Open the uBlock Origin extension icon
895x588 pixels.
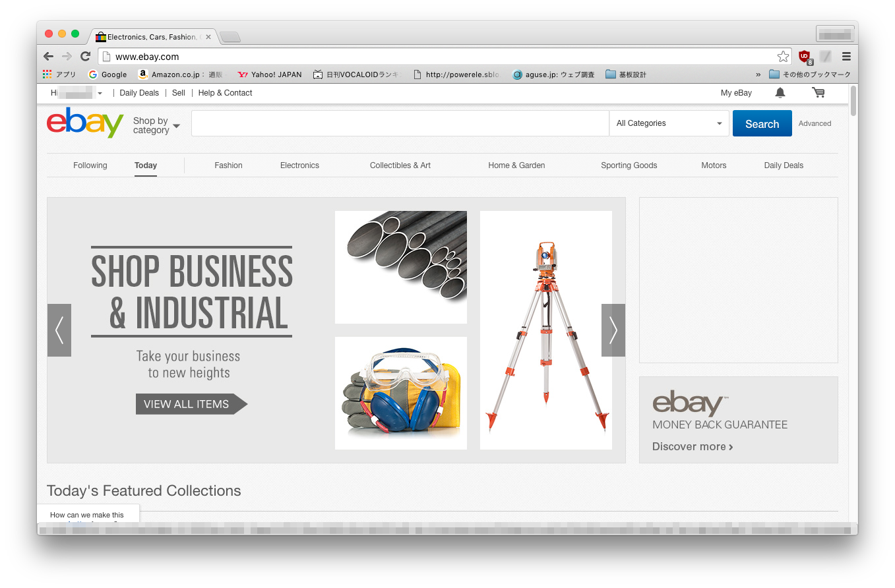tap(805, 57)
